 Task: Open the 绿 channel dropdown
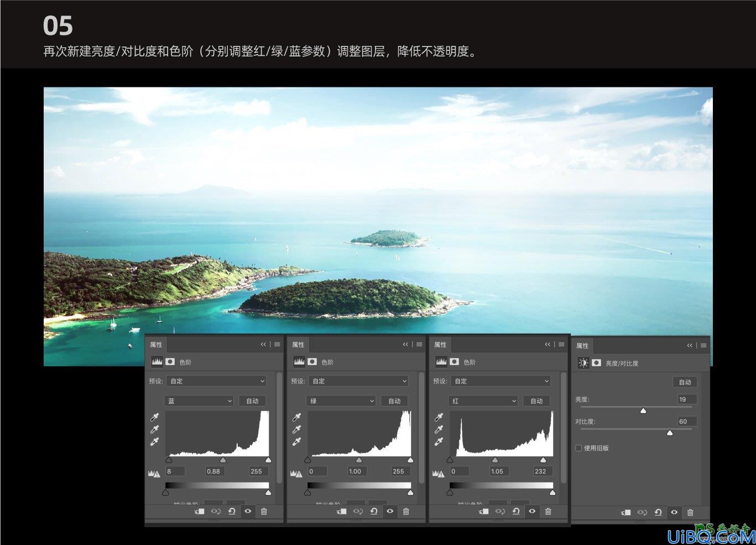[x=341, y=401]
